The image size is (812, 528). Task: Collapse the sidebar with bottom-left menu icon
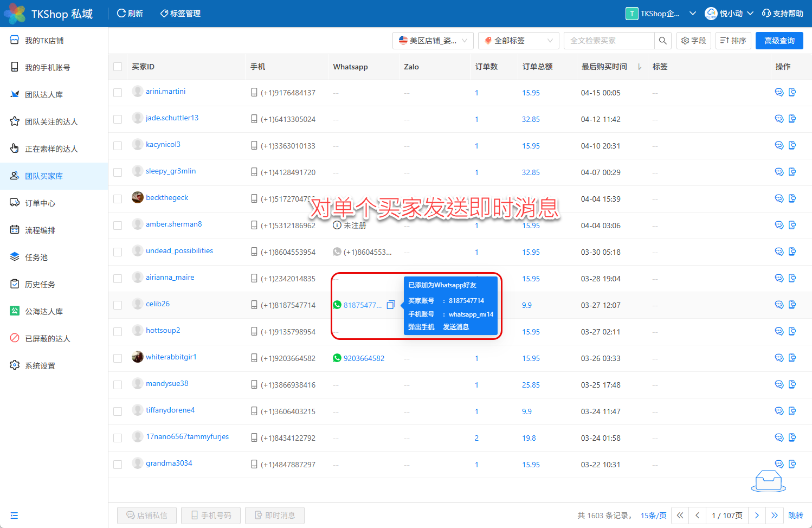tap(14, 516)
